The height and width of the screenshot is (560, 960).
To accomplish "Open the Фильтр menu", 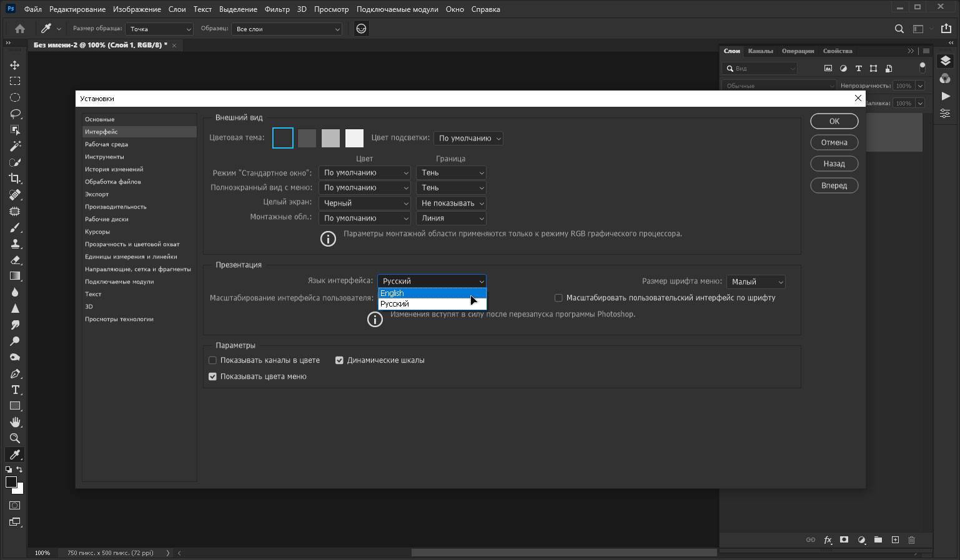I will [x=277, y=9].
